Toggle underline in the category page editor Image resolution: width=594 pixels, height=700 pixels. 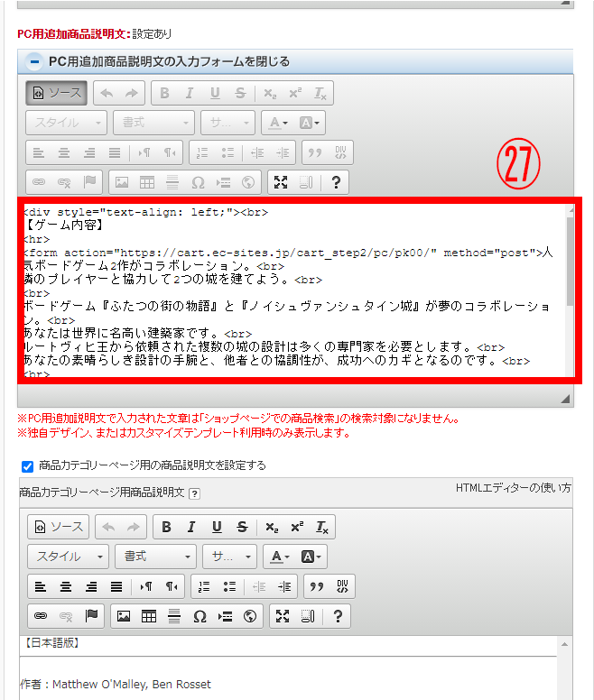point(217,527)
